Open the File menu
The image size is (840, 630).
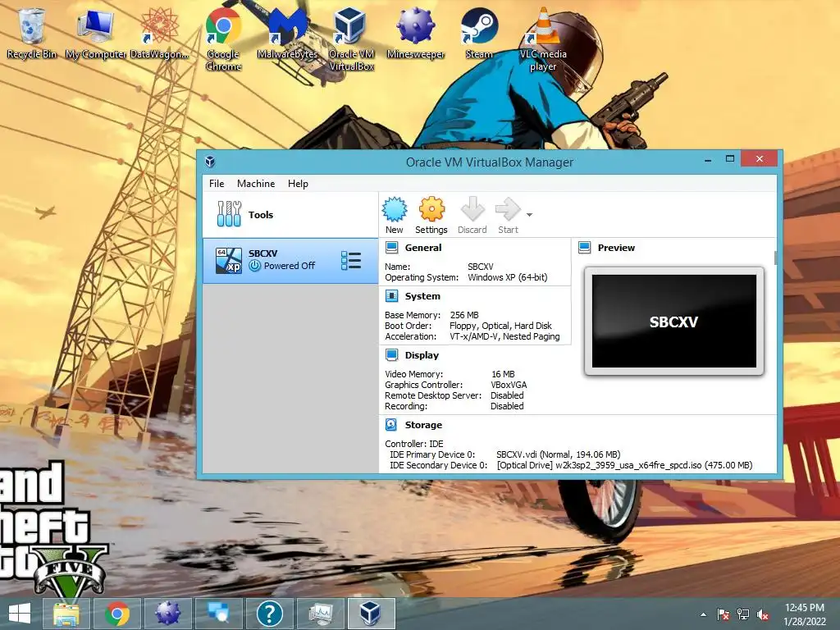point(217,183)
